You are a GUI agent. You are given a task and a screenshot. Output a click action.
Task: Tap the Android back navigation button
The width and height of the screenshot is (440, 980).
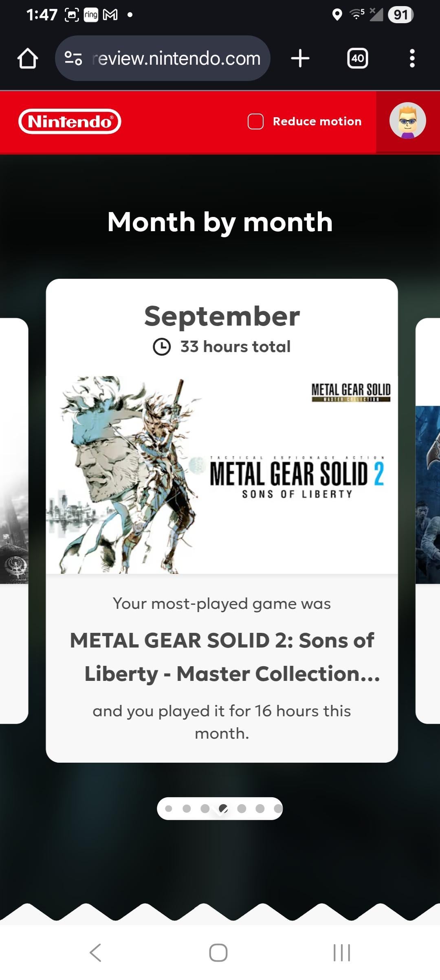95,952
